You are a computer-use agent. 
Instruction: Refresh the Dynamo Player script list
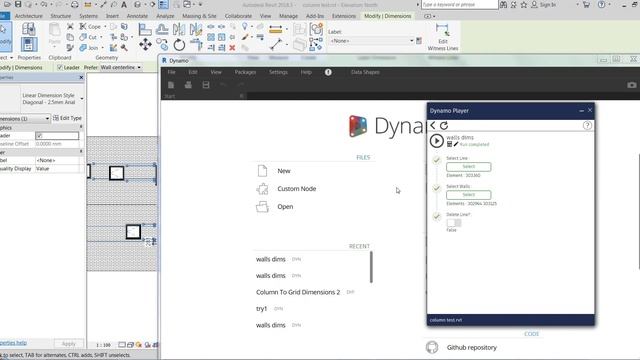point(444,125)
